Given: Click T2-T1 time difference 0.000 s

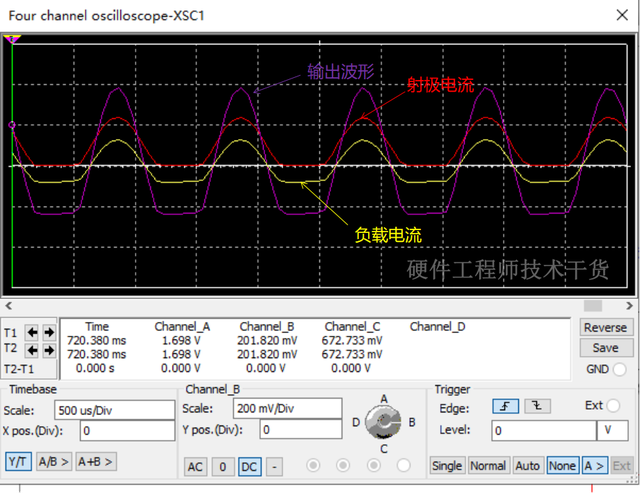Looking at the screenshot, I should pos(95,368).
